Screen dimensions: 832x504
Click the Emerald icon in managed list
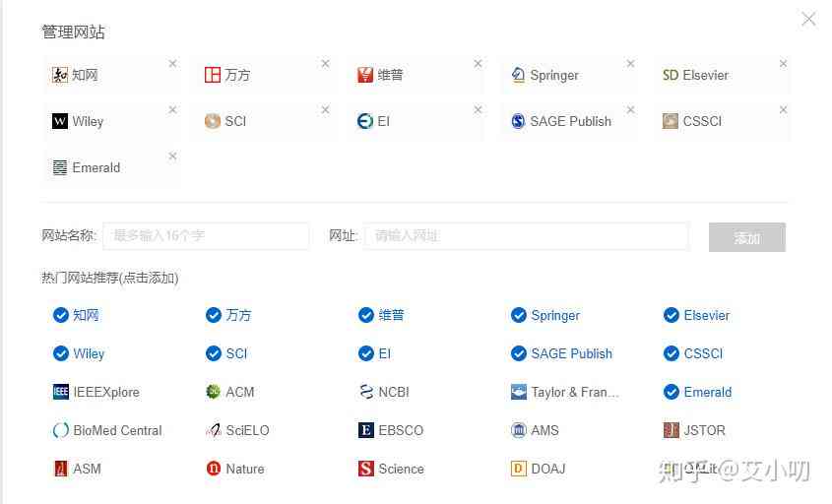coord(60,167)
